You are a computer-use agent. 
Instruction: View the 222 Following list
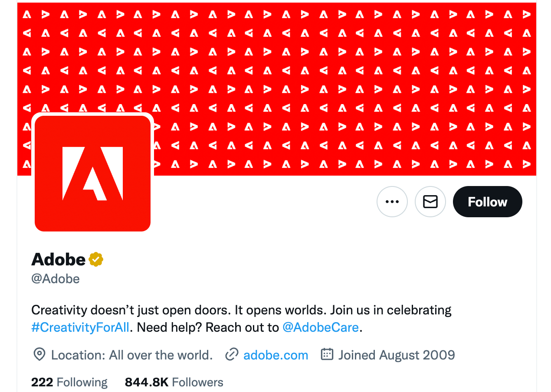click(69, 382)
